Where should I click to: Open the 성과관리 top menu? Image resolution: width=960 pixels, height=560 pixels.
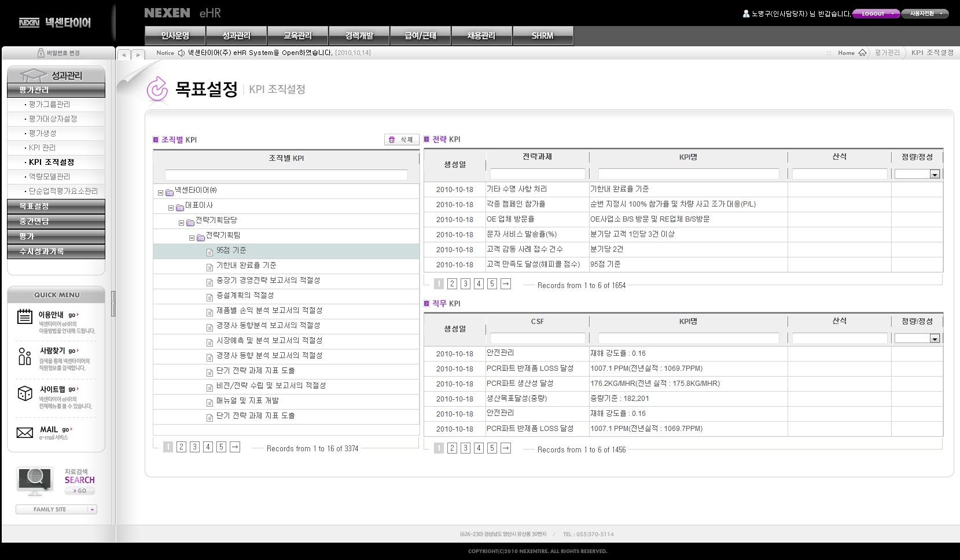(237, 35)
